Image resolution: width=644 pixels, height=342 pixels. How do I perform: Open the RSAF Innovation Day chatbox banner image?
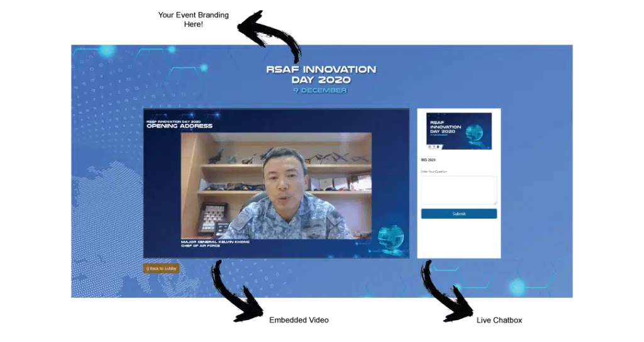pos(458,131)
